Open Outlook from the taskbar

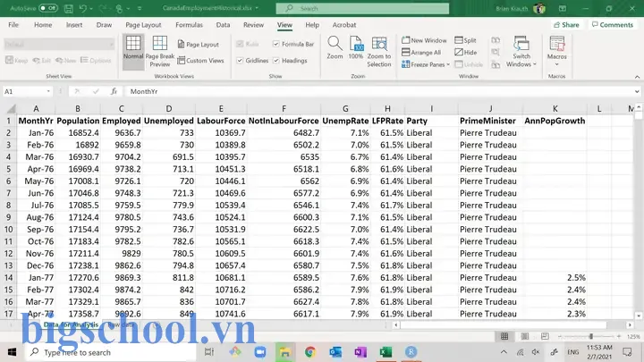[x=335, y=352]
